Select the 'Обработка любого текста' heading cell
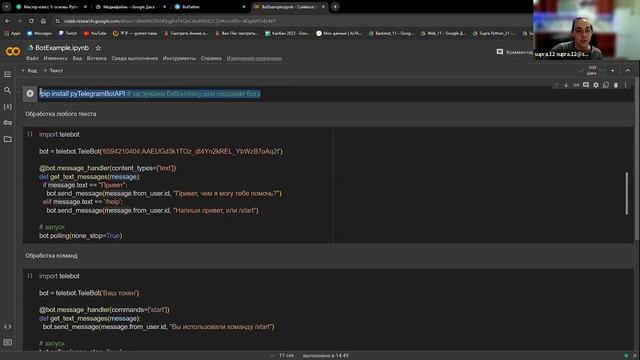 click(61, 114)
